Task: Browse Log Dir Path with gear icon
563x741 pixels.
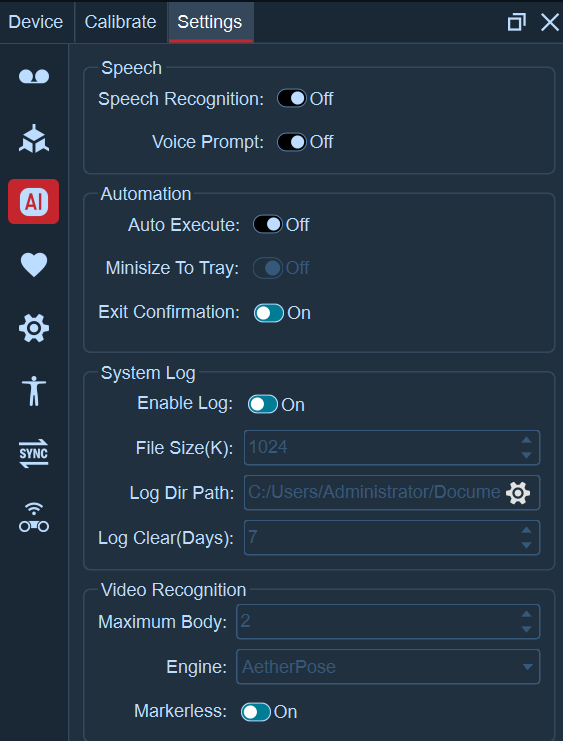Action: [518, 493]
